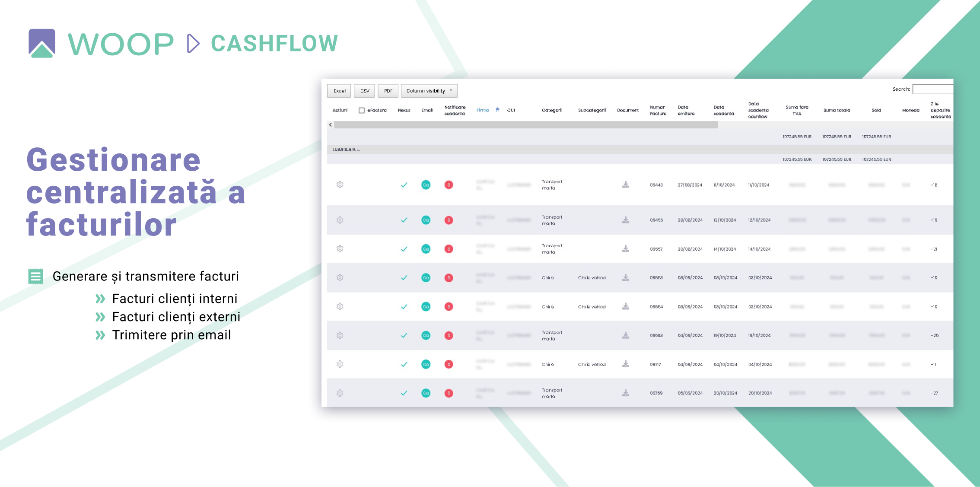Focus the Search input field
The image size is (980, 487).
click(933, 89)
